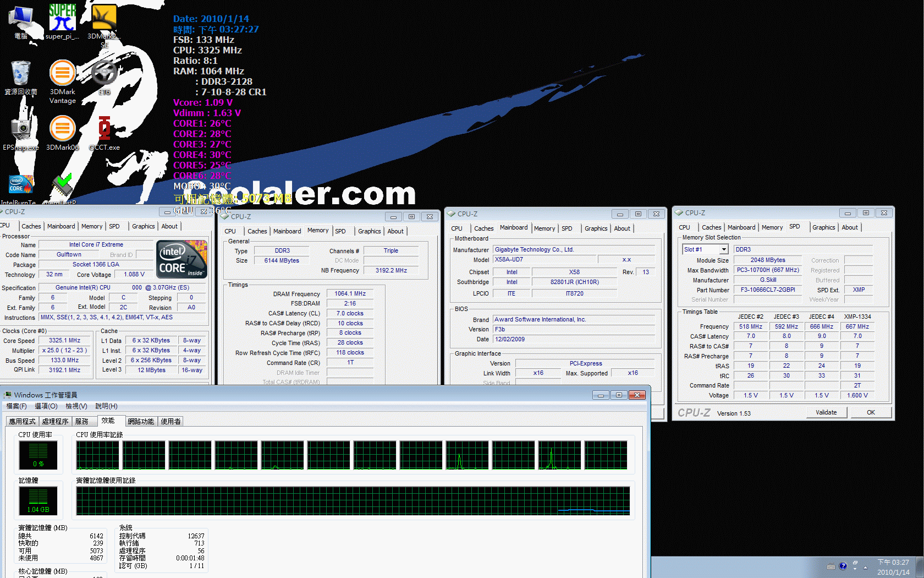This screenshot has height=578, width=924.
Task: Select Memory tab in the CPU-Z SPD window
Action: point(772,227)
